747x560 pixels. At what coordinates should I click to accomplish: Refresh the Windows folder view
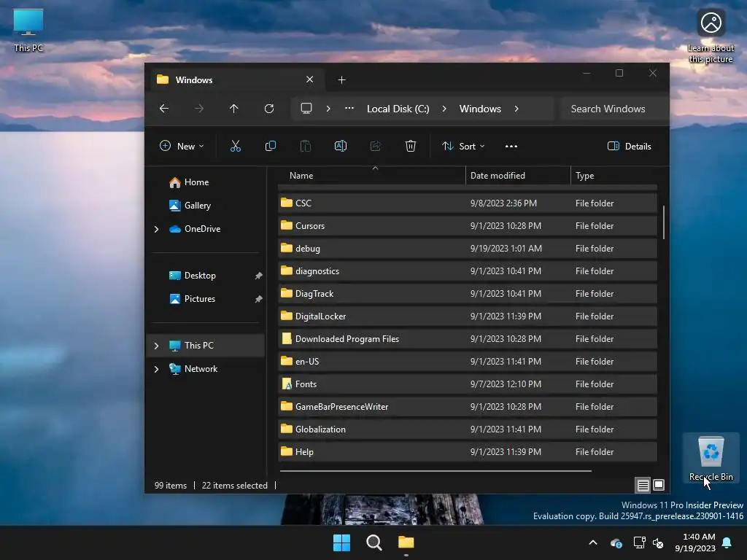pos(269,109)
